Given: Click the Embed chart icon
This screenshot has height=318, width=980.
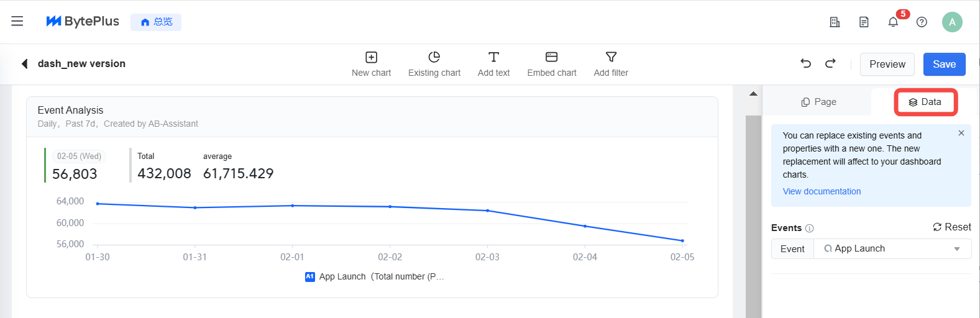Looking at the screenshot, I should click(551, 57).
